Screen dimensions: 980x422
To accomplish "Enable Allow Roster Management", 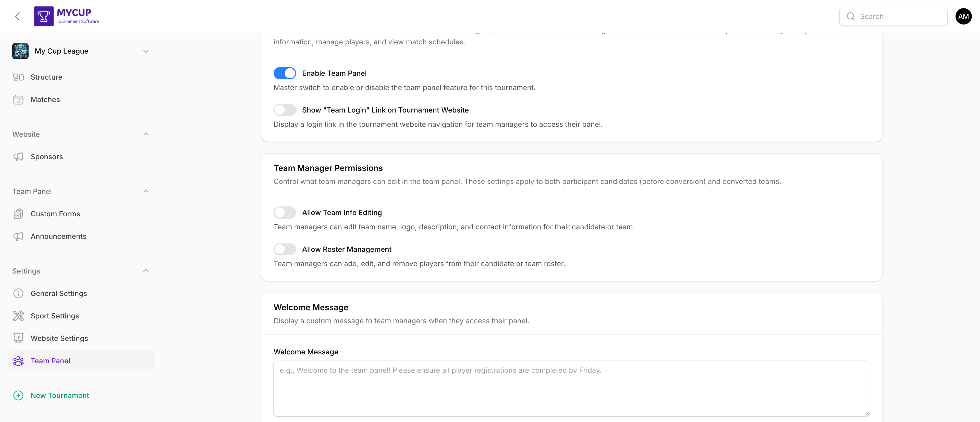I will [285, 249].
